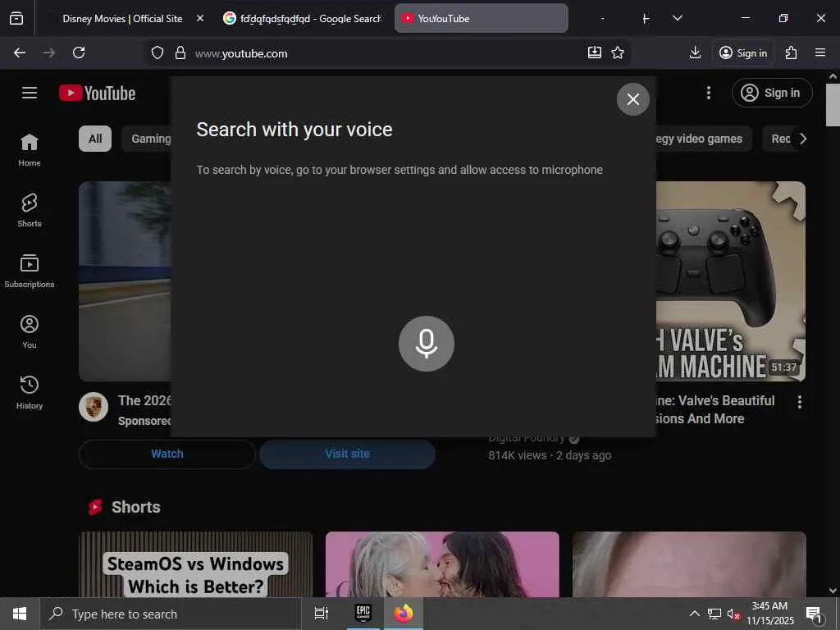The width and height of the screenshot is (840, 630).
Task: Open YouTube settings three-dot menu
Action: point(709,93)
